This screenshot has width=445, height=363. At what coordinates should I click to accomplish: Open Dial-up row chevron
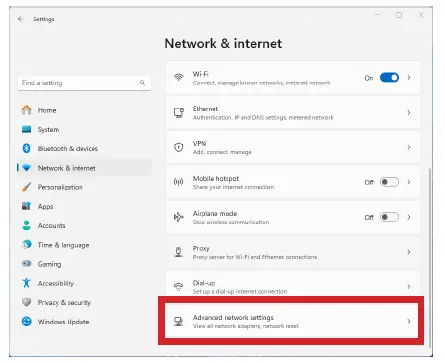[x=409, y=287]
